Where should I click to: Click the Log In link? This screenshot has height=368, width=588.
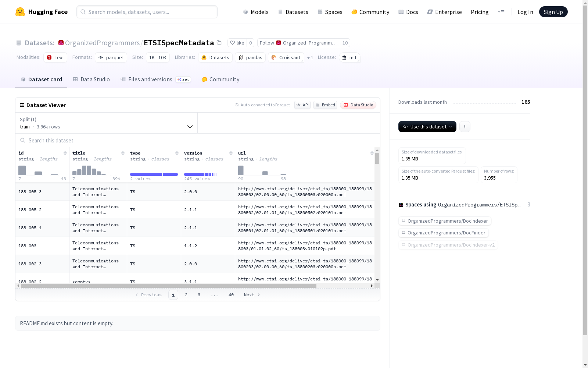[525, 12]
